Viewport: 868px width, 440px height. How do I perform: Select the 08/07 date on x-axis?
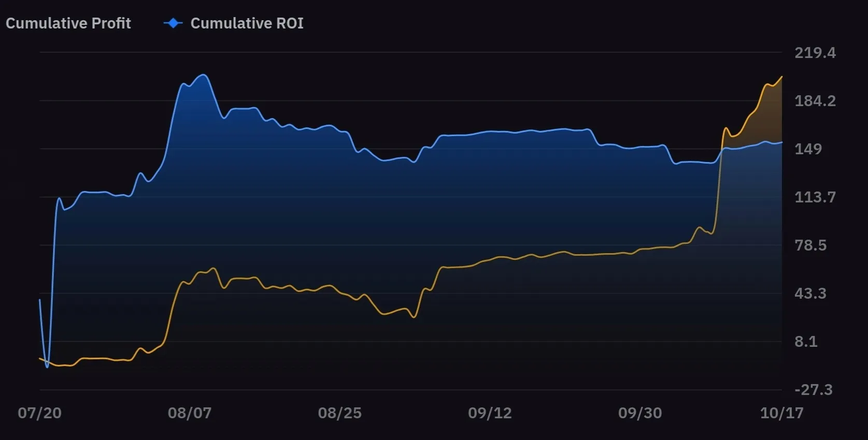pos(190,413)
